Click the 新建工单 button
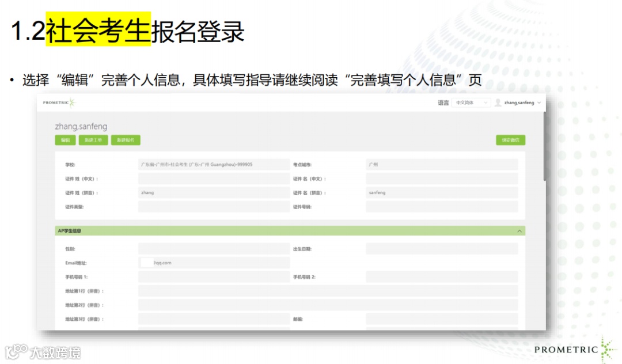Image resolution: width=622 pixels, height=364 pixels. [93, 140]
